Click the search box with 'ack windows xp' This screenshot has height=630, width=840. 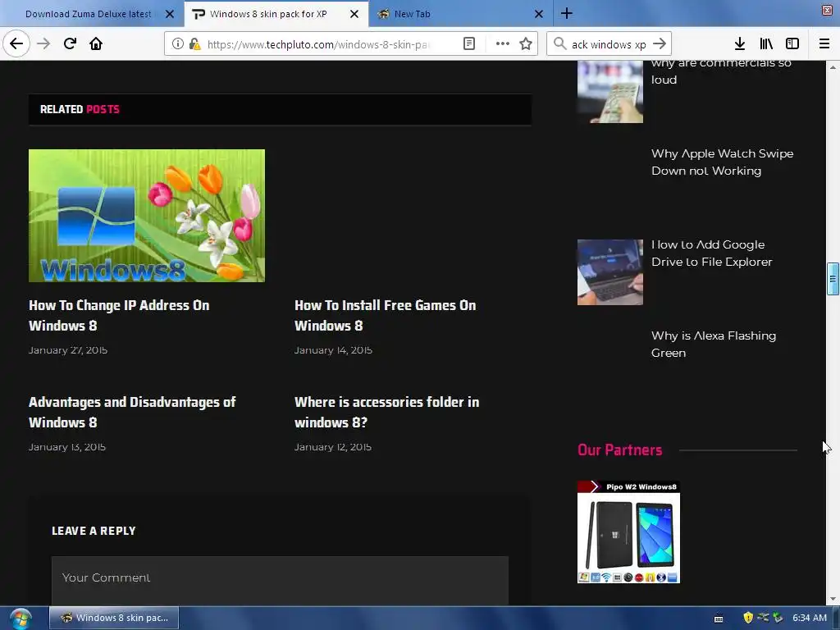609,44
